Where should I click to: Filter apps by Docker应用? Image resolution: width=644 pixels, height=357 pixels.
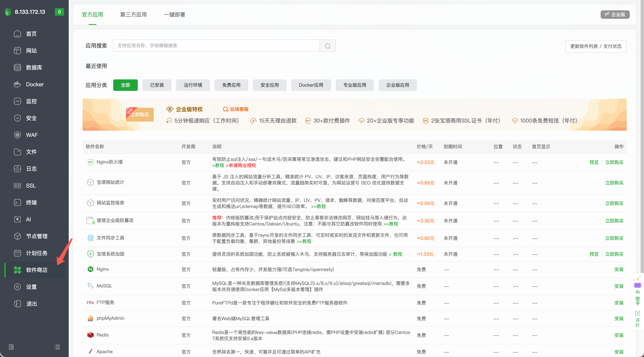[x=311, y=85]
